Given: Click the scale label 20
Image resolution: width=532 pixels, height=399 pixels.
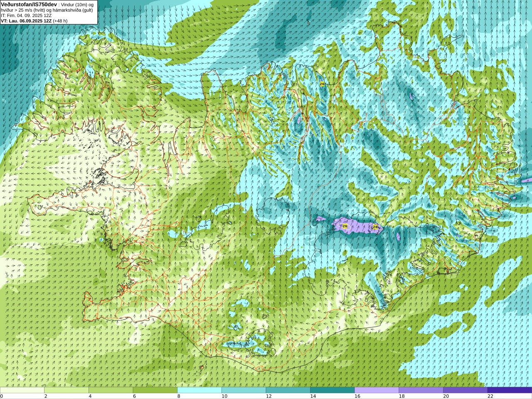Looking at the screenshot, I should [446, 396].
